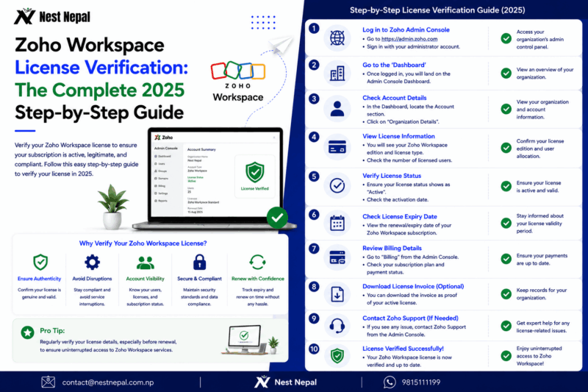Click the 'Log in to Zoho Admin Console' heading

[x=406, y=29]
